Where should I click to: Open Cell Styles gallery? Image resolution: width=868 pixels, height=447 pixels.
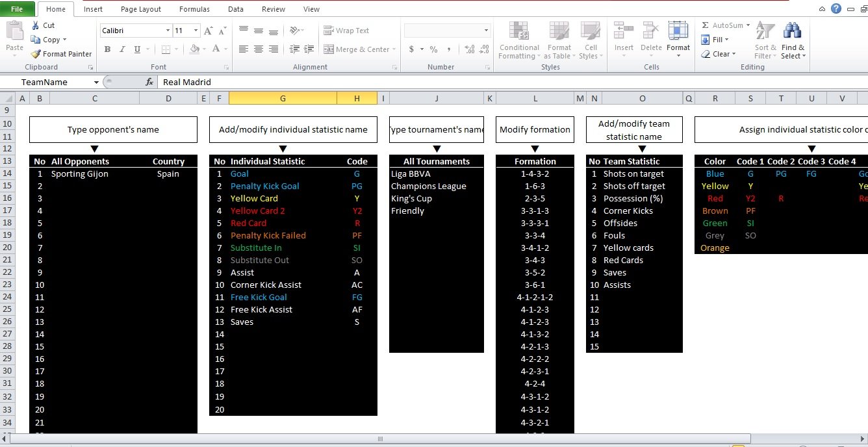591,40
